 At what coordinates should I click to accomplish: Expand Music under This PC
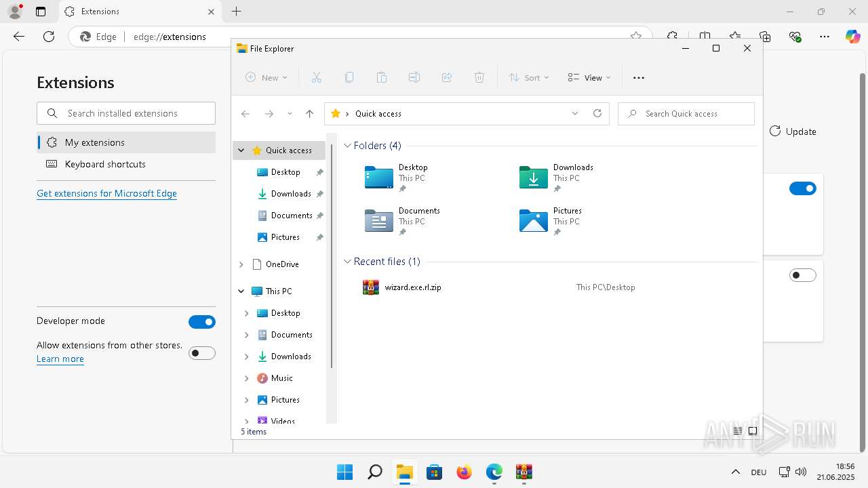246,378
